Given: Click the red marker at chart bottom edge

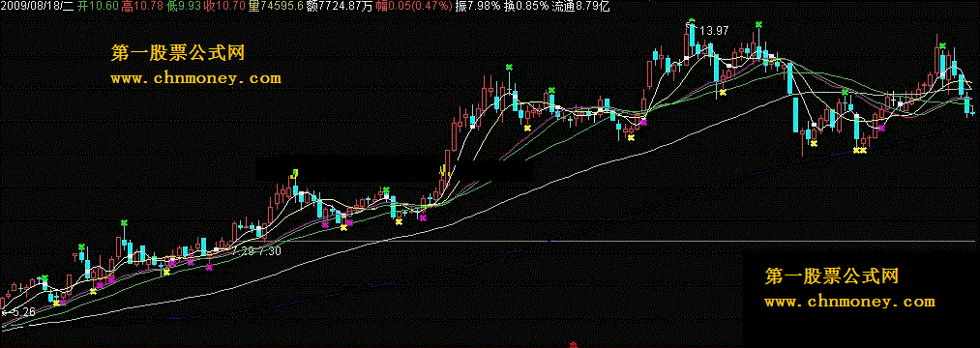Looking at the screenshot, I should coord(573,344).
